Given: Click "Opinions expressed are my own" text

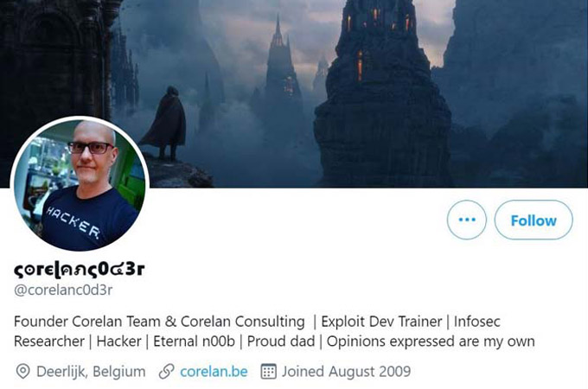Looking at the screenshot, I should (431, 341).
